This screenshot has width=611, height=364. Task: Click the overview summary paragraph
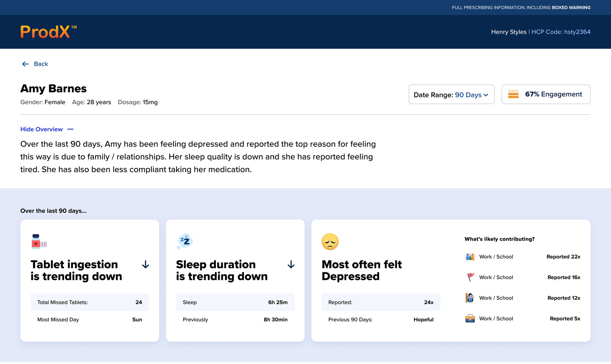coord(198,157)
